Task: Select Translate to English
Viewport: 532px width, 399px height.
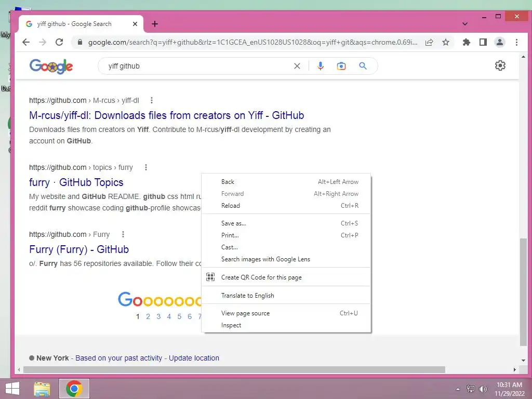Action: coord(286,296)
